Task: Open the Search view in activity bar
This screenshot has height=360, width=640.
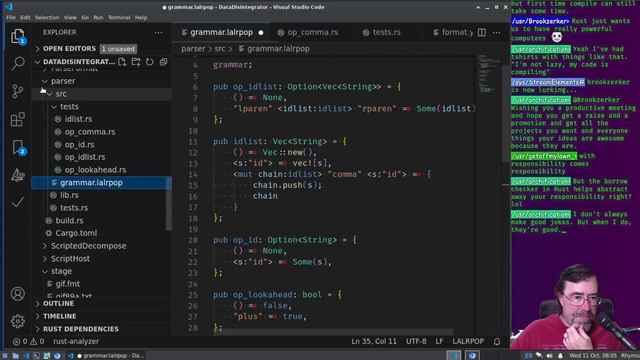Action: (18, 63)
